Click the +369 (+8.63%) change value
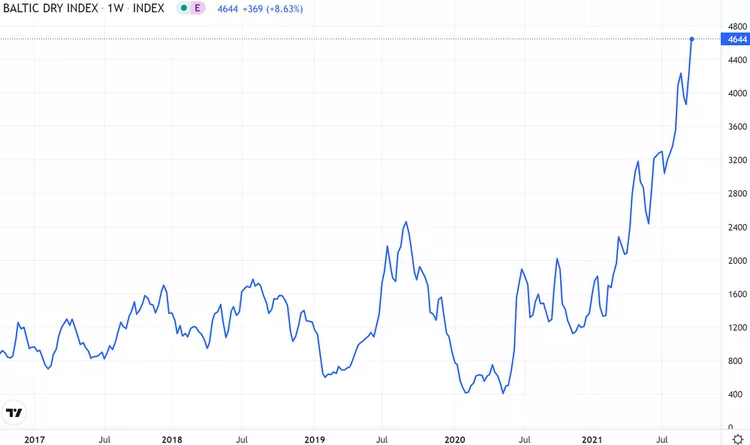This screenshot has width=750, height=445. [x=271, y=8]
